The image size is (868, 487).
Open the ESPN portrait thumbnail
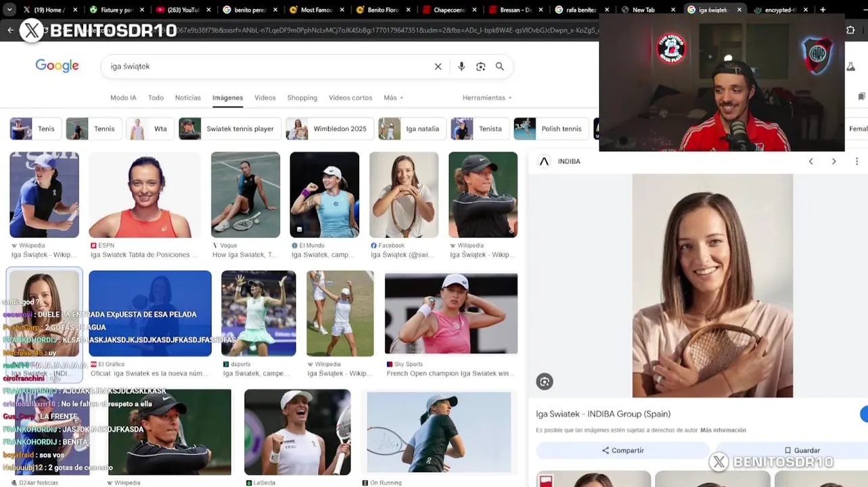(145, 195)
